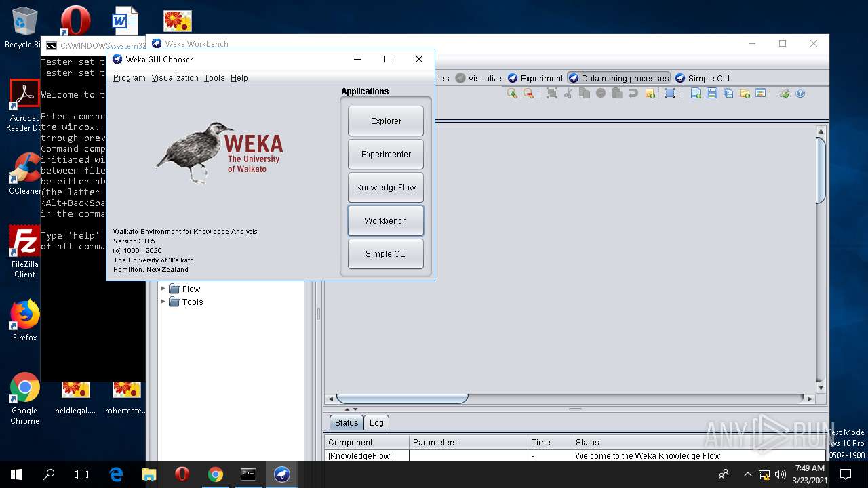The height and width of the screenshot is (488, 868).
Task: Click the template layouts grid icon
Action: coord(760,94)
